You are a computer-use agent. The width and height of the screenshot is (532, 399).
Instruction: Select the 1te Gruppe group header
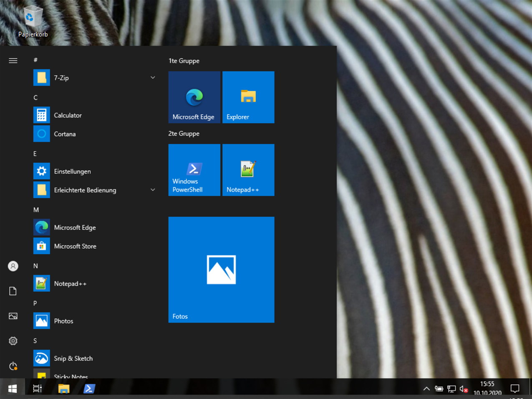(184, 61)
